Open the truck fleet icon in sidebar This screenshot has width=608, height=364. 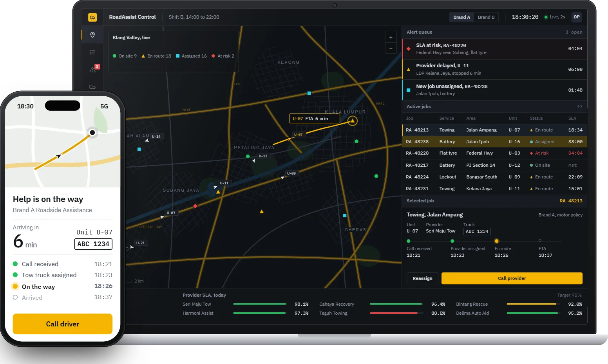click(92, 87)
